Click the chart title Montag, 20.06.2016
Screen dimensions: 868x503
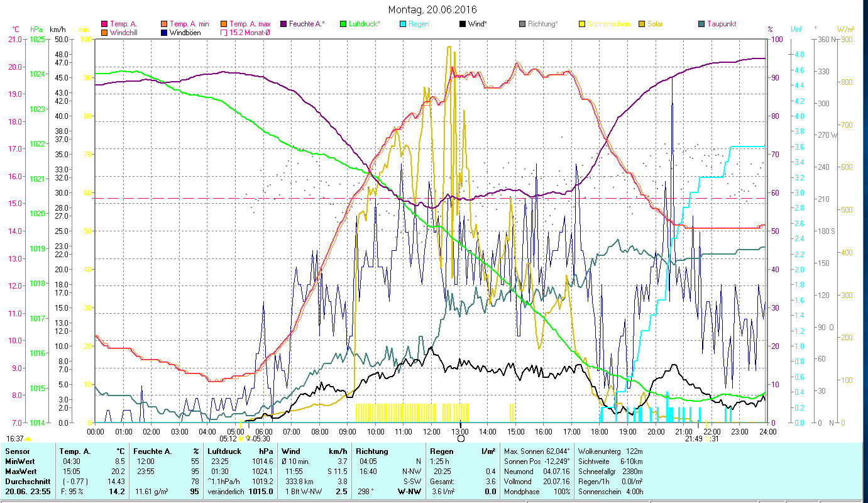click(x=432, y=9)
